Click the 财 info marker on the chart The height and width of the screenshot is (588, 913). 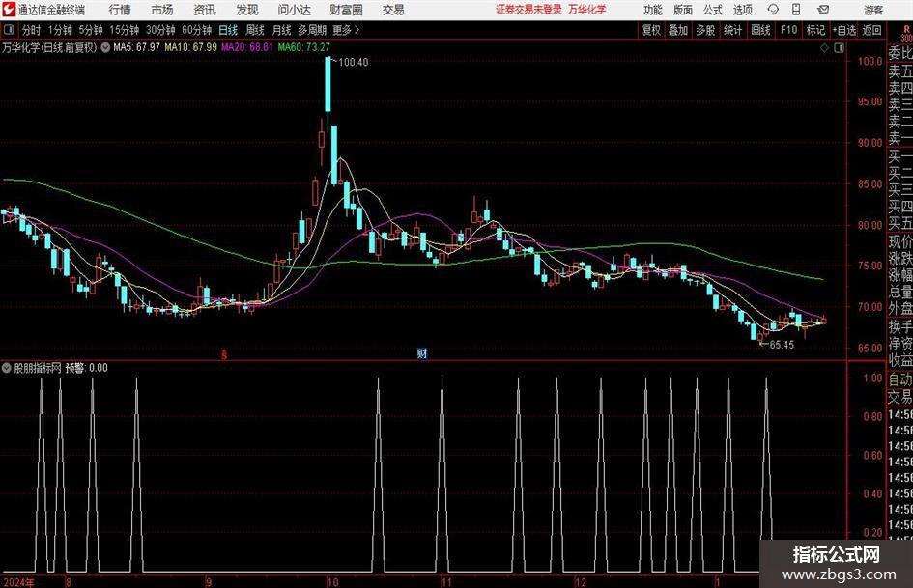[422, 353]
